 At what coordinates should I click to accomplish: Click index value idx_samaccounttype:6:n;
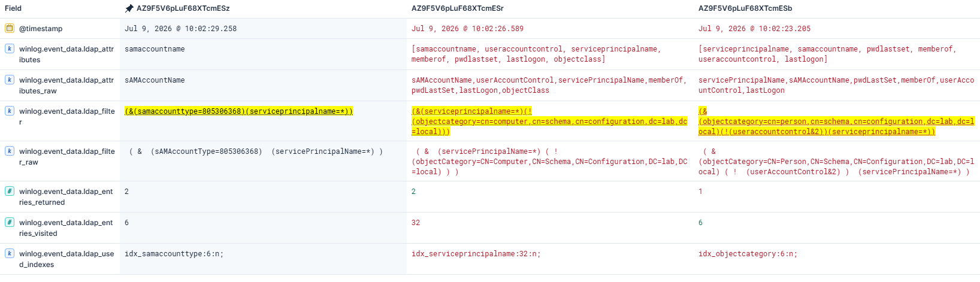[174, 254]
